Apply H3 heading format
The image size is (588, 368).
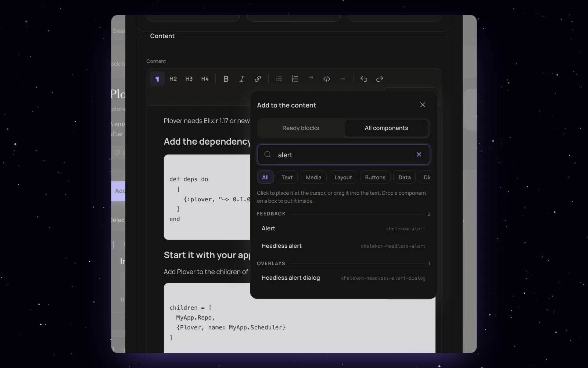point(189,79)
